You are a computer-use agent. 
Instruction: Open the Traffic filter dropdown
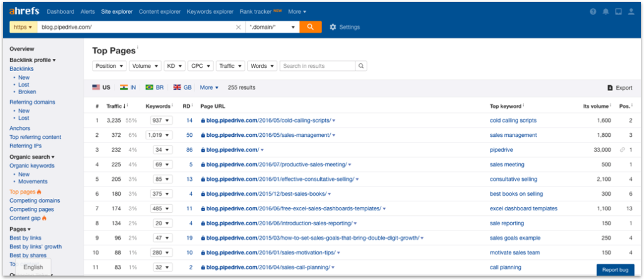[x=230, y=66]
